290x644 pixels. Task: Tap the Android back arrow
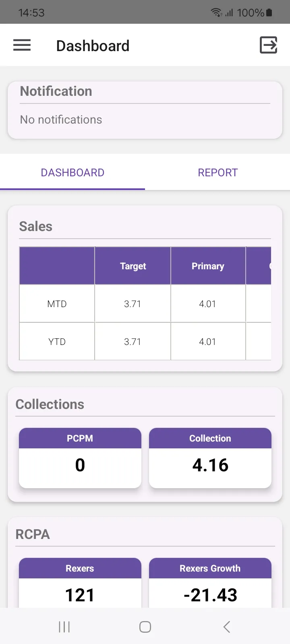227,627
